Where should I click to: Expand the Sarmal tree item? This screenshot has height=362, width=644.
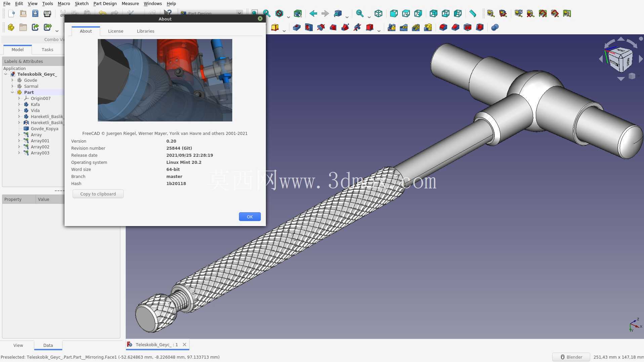pyautogui.click(x=12, y=86)
